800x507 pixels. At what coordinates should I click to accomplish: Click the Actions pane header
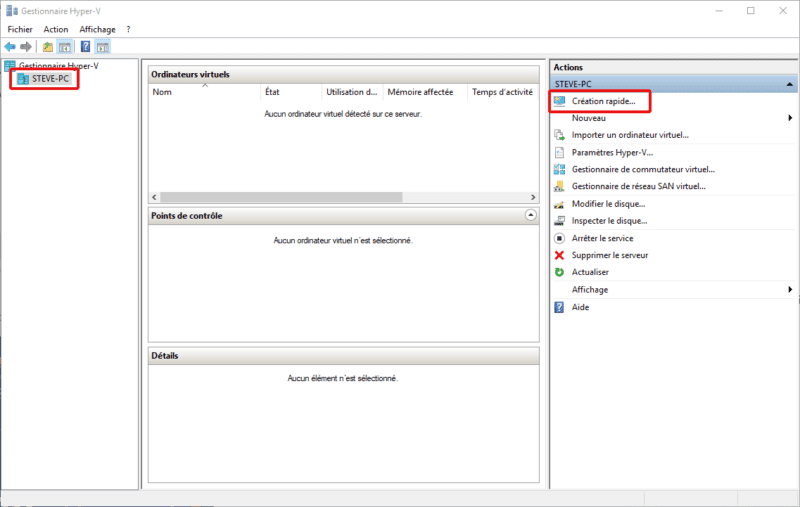point(674,67)
